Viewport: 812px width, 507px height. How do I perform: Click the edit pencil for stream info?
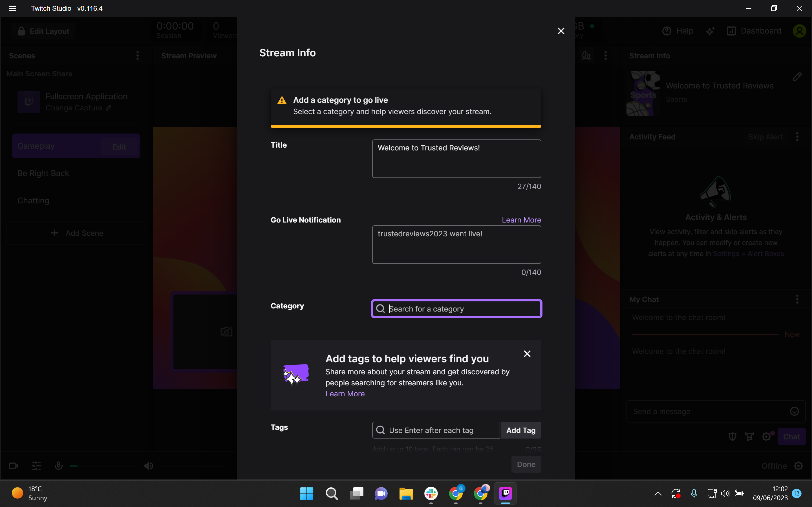[797, 77]
